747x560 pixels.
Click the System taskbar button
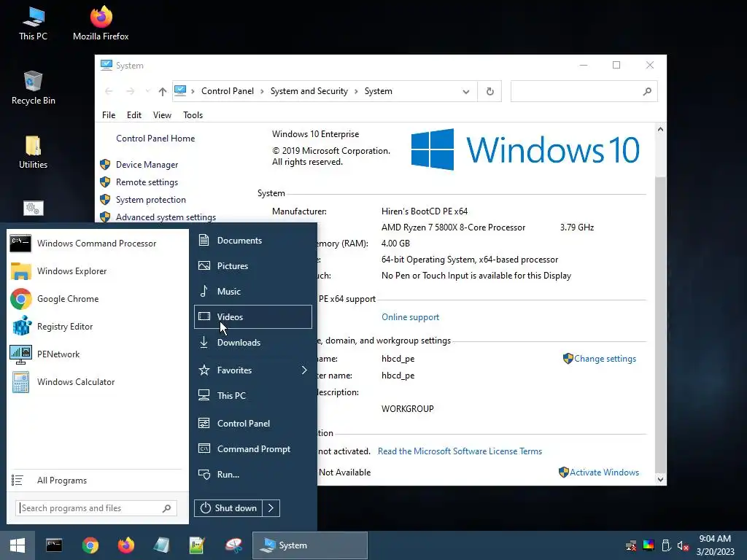tap(309, 545)
